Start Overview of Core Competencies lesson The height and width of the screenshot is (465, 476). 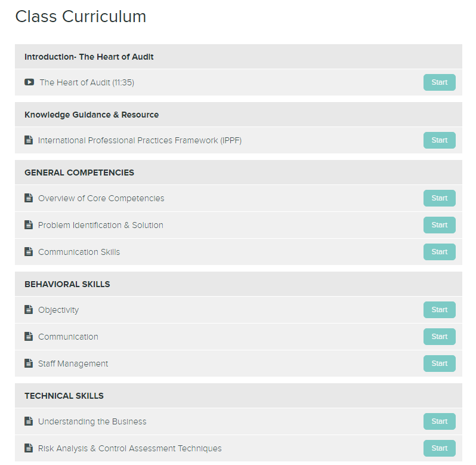(439, 198)
